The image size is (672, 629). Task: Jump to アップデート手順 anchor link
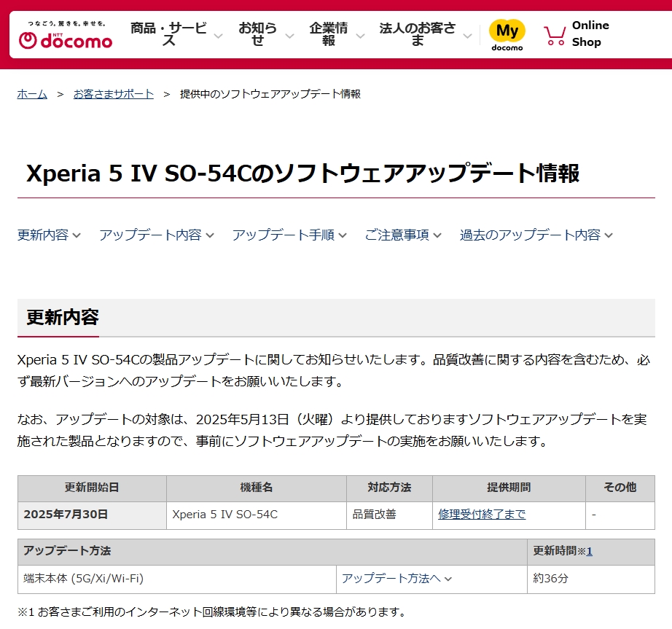[284, 235]
